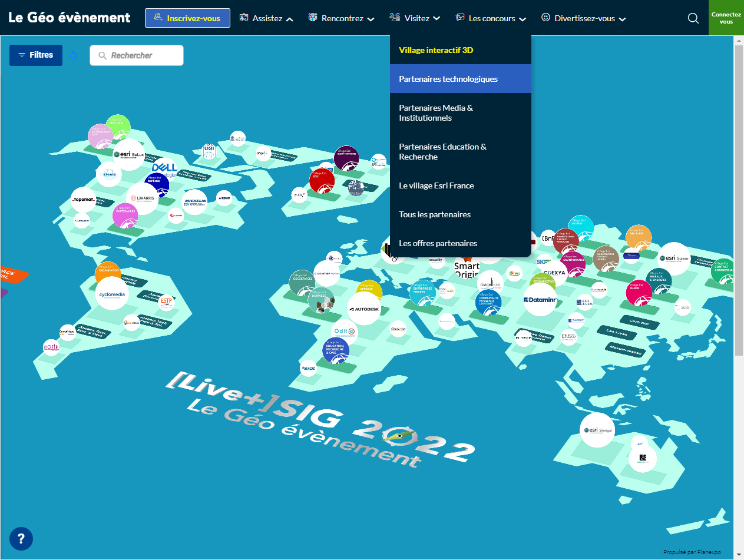Screen dimensions: 744x560
Task: Expand the Divertissez-vous menu
Action: click(583, 18)
